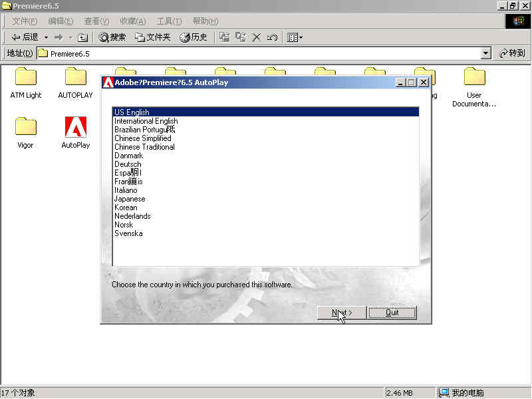
Task: Open the Views dropdown in toolbar
Action: tap(295, 37)
